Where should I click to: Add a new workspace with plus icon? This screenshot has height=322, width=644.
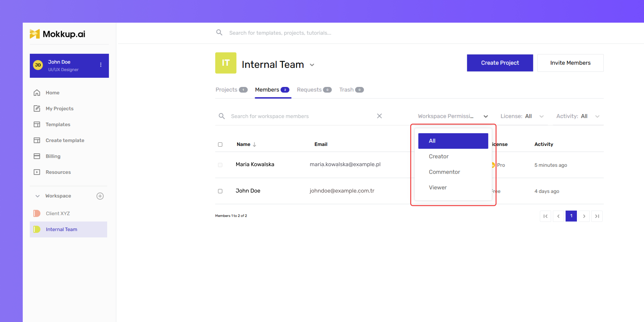pyautogui.click(x=100, y=196)
